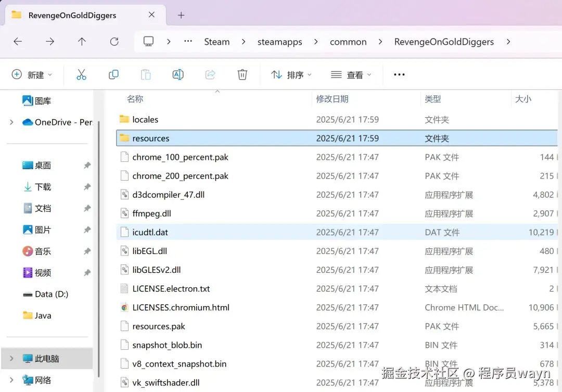Select the RevengeOnGoldDiggers tab
Image resolution: width=562 pixels, height=392 pixels.
point(85,15)
